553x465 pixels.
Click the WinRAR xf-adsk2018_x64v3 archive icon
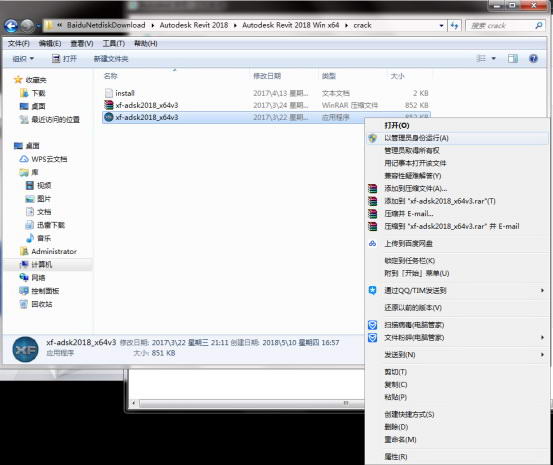[109, 105]
